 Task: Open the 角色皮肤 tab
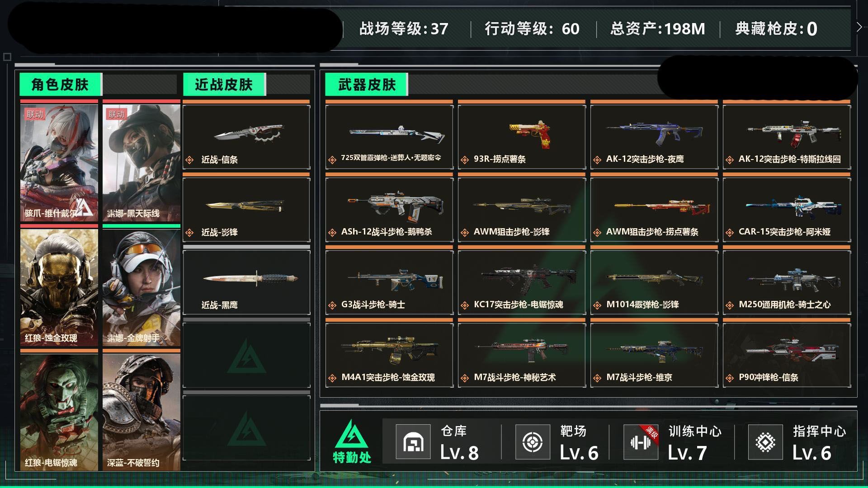tap(61, 84)
